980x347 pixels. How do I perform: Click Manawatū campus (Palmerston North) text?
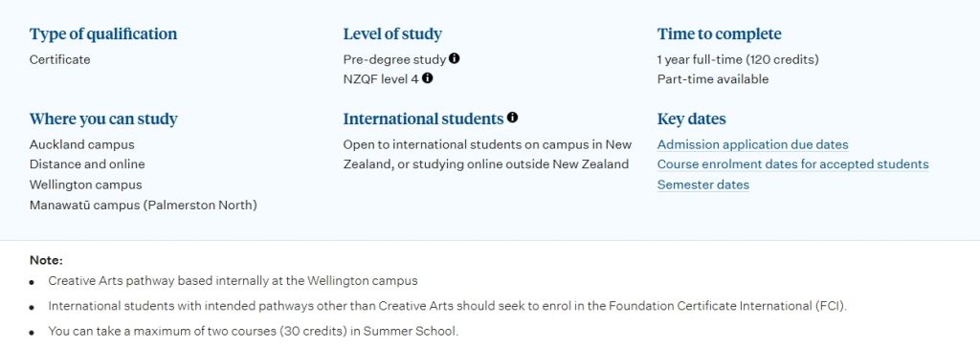coord(144,206)
